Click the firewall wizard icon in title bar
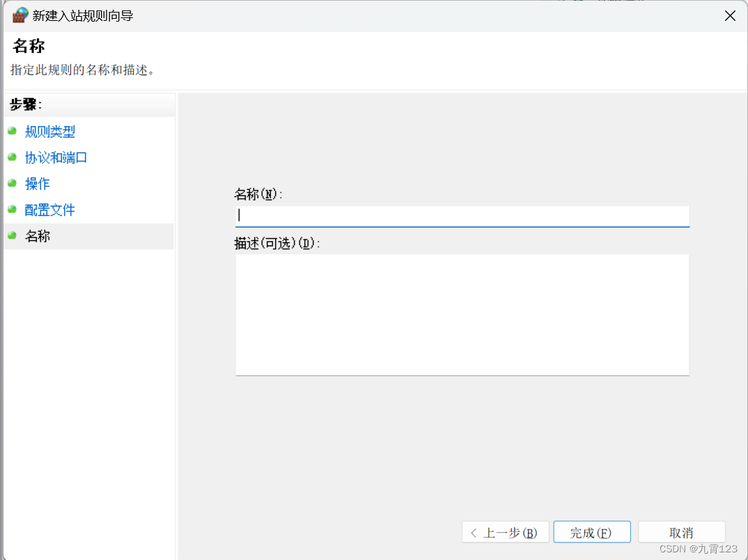This screenshot has height=560, width=748. [20, 15]
